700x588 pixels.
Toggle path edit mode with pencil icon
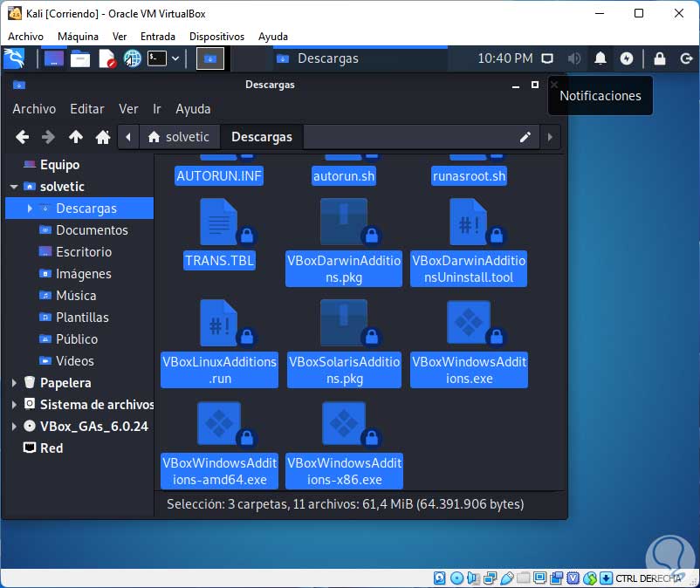pyautogui.click(x=525, y=137)
